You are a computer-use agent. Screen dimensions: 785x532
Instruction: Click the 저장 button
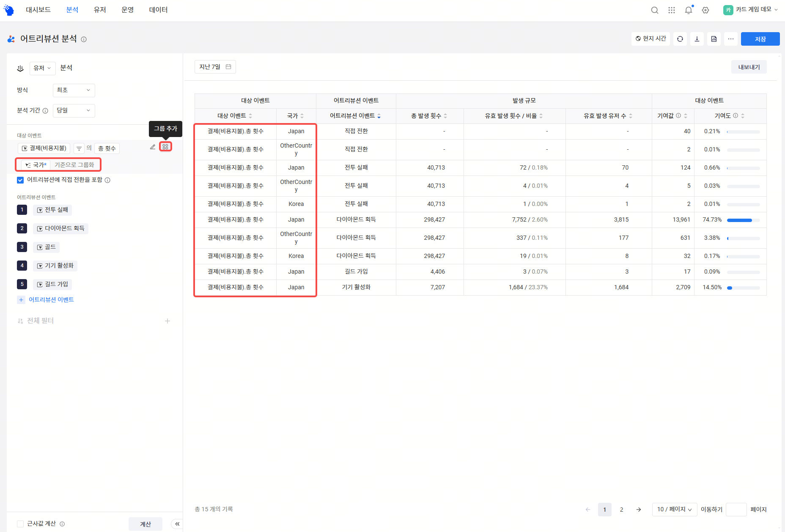[760, 39]
